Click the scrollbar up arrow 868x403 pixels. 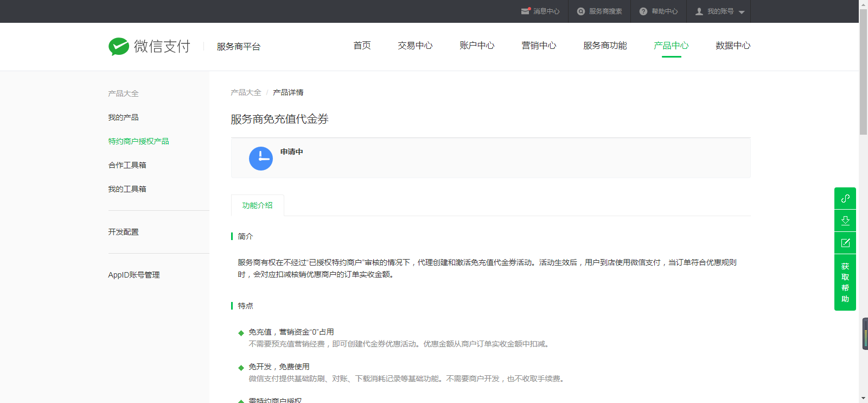[x=863, y=4]
